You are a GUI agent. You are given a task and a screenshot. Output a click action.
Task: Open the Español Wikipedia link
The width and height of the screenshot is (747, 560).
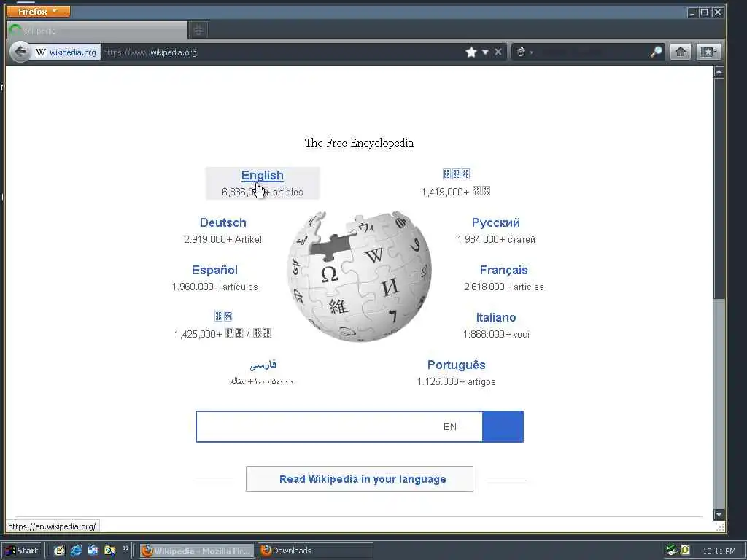tap(214, 270)
